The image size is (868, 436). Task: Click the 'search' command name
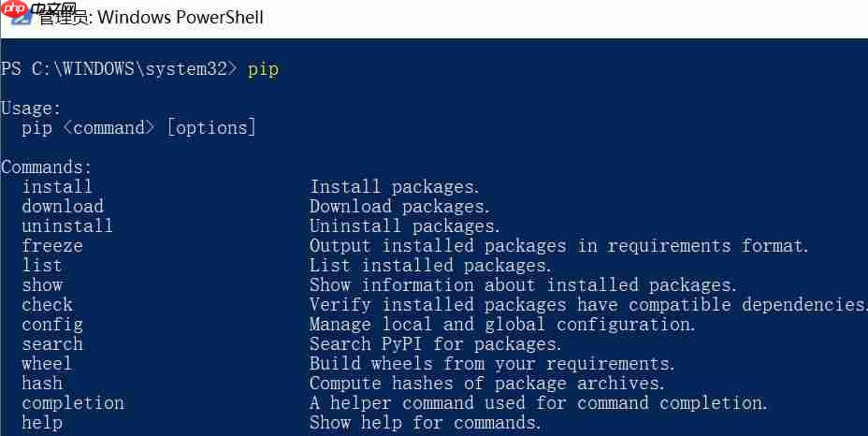pyautogui.click(x=52, y=344)
